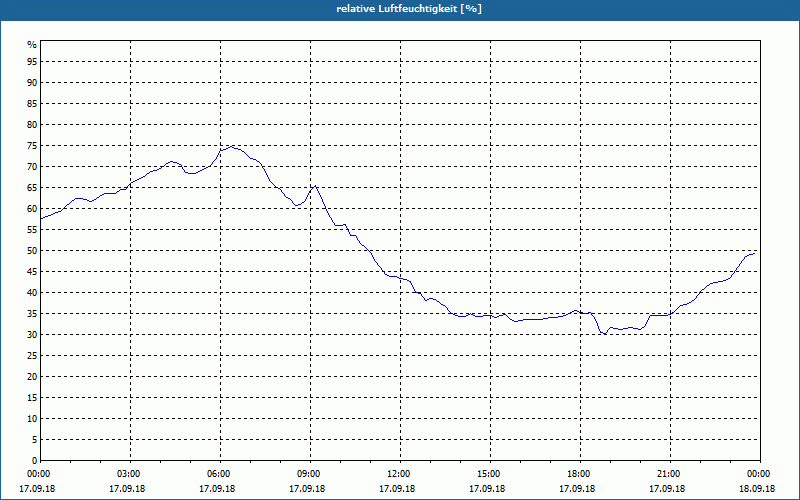Image resolution: width=800 pixels, height=500 pixels.
Task: Click the '00:00' time label dated 17.09.18
Action: 38,474
